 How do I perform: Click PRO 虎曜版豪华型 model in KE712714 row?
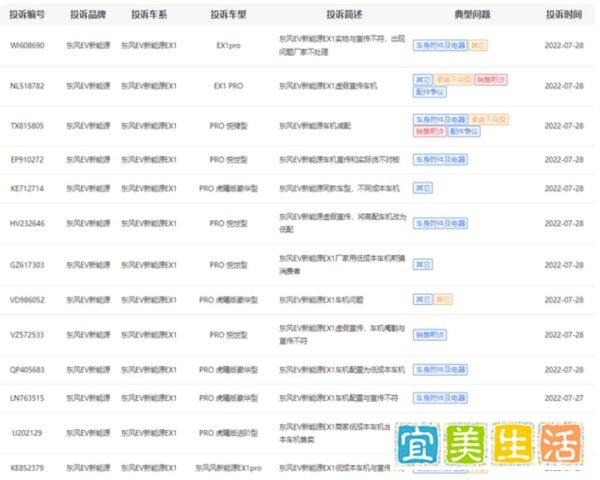pos(228,188)
